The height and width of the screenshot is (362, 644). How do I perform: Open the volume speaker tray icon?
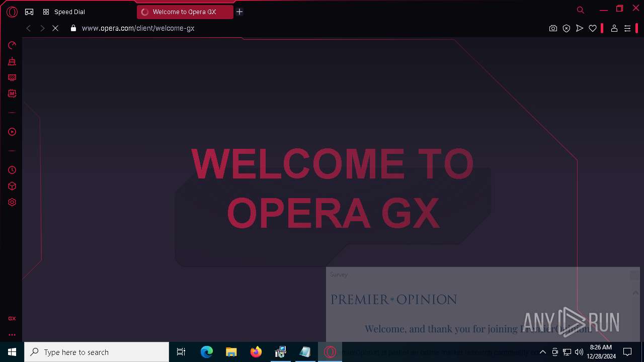(x=579, y=352)
